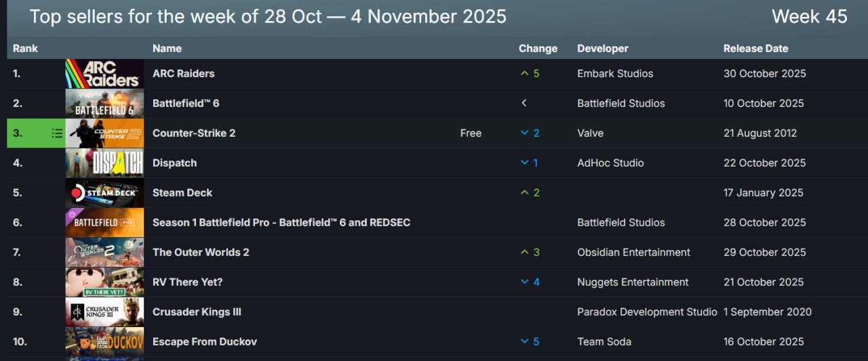This screenshot has height=361, width=868.
Task: Click the Battlefield 6 capsule image
Action: (104, 104)
